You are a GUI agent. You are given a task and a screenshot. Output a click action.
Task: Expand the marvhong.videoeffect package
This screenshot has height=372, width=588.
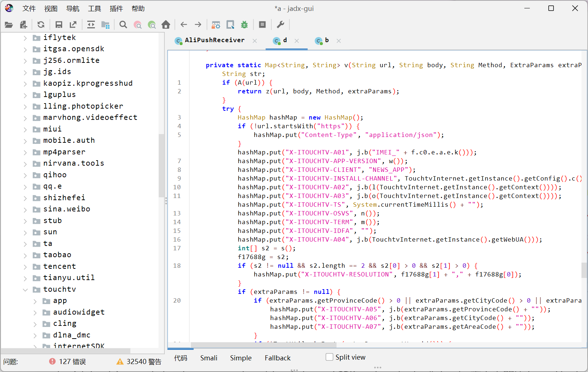(x=25, y=118)
